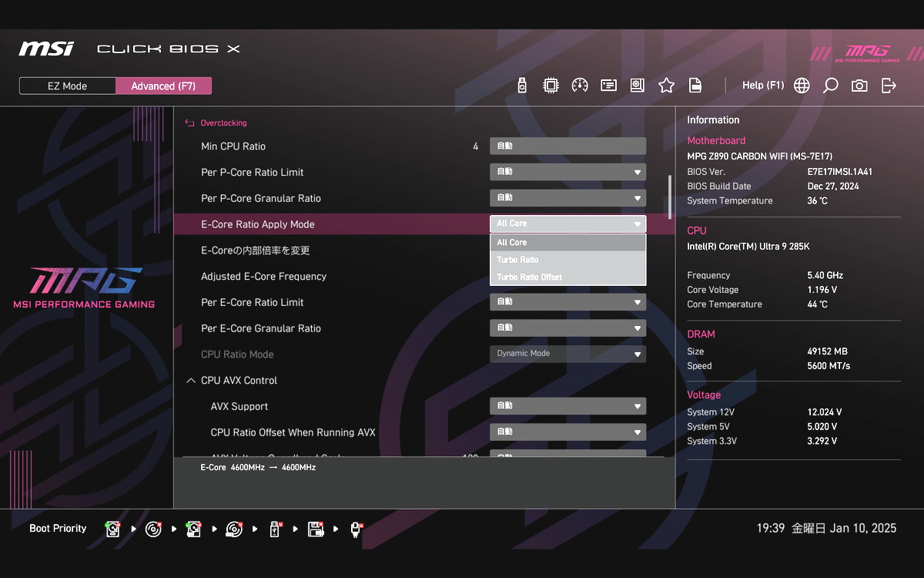Click BIOS version E7E17IMSI.1A41 value
Viewport: 924px width, 578px height.
pos(840,172)
